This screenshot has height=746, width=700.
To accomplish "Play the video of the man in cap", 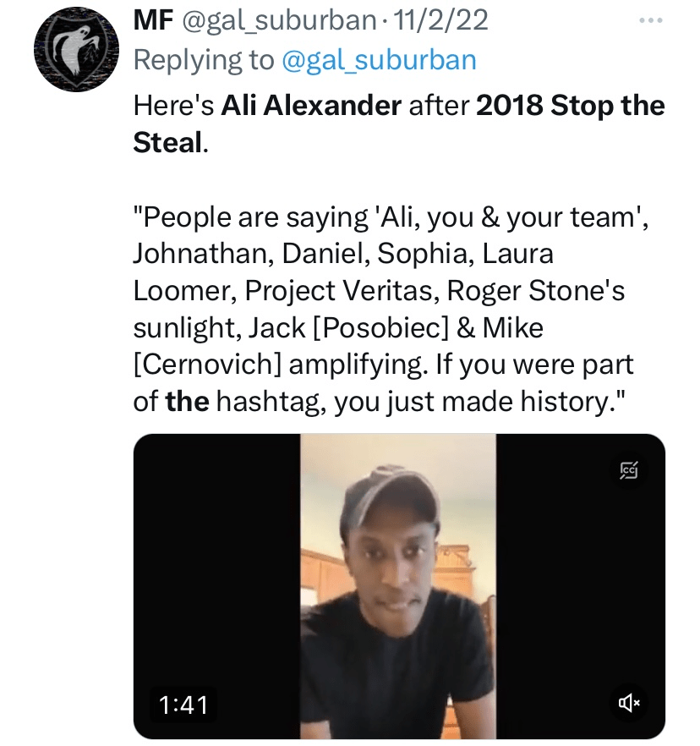I will coord(398,585).
